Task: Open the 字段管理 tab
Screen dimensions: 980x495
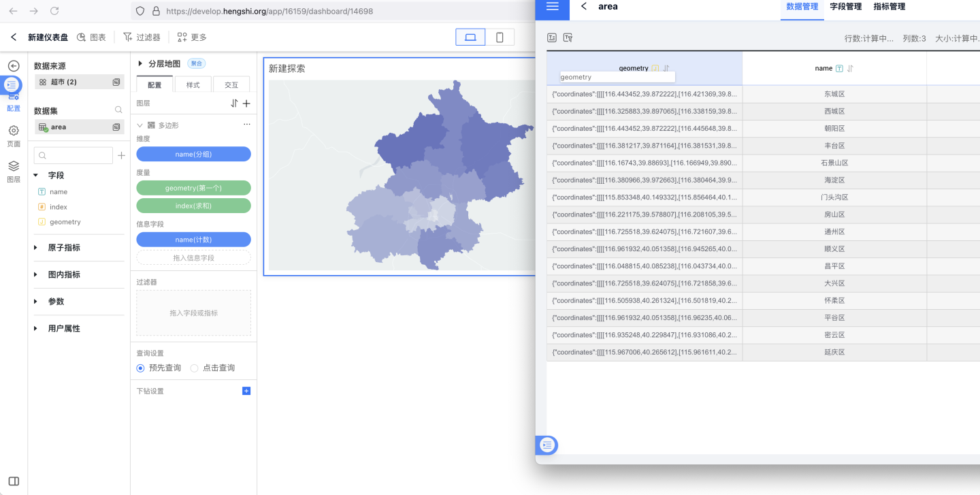Action: click(845, 7)
